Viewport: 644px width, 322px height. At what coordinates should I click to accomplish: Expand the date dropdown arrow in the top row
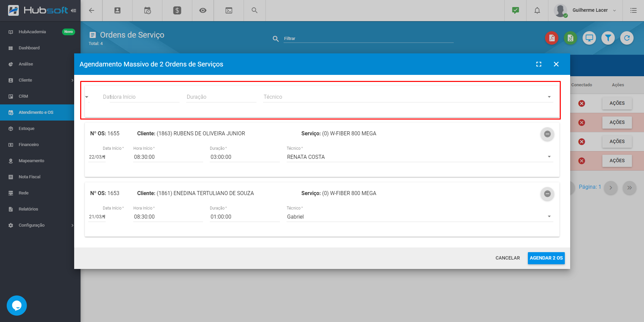(x=87, y=97)
